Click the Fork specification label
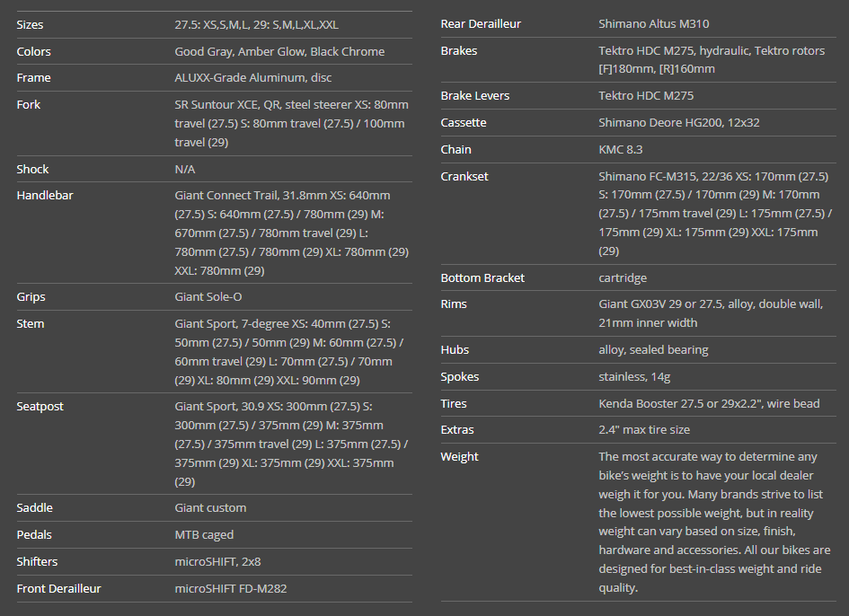The width and height of the screenshot is (849, 616). 29,105
